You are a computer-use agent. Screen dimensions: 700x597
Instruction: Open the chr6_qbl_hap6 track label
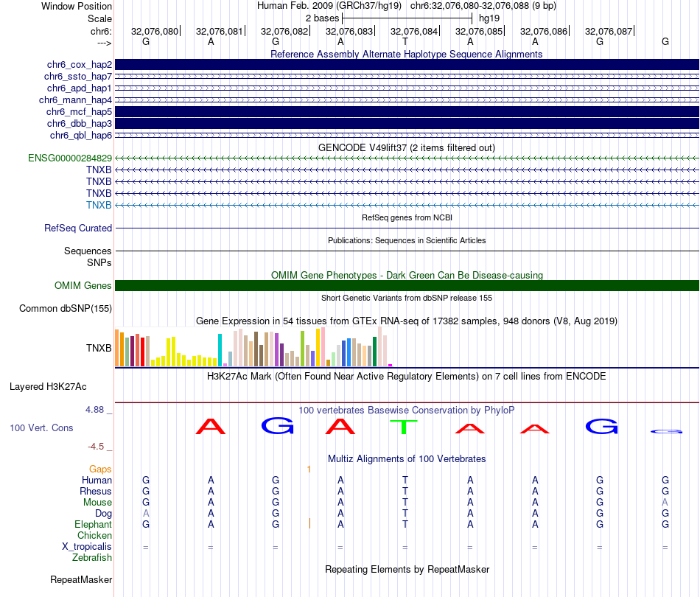[x=80, y=135]
